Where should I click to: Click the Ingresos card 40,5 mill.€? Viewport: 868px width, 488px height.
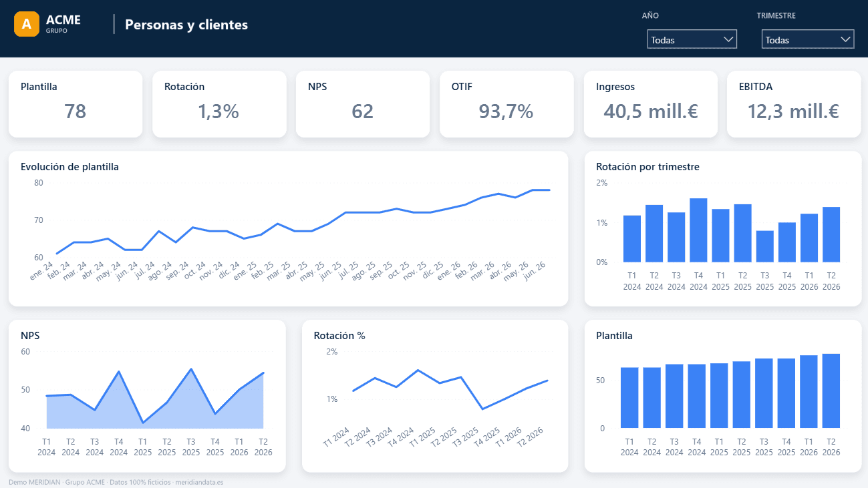tap(650, 104)
